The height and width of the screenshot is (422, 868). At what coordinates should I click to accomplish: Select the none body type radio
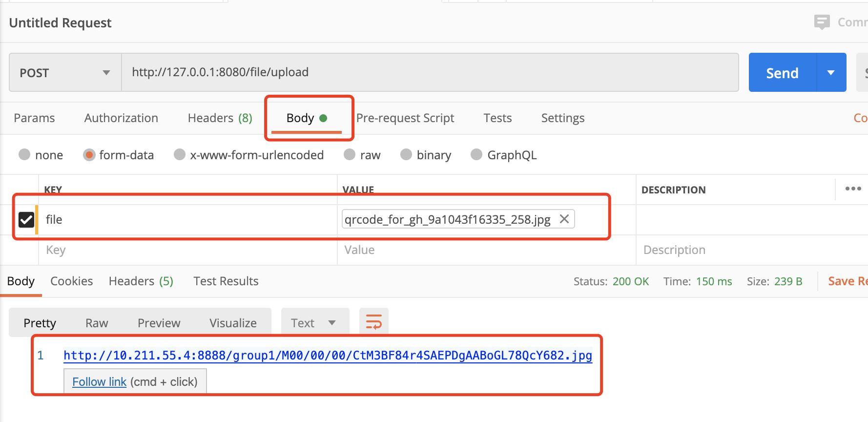point(24,155)
